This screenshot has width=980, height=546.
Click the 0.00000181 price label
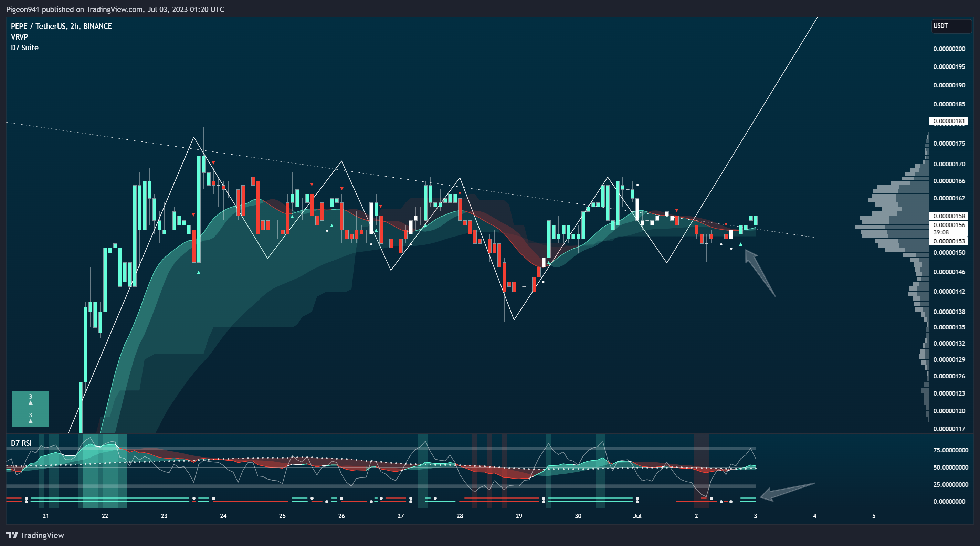tap(949, 121)
